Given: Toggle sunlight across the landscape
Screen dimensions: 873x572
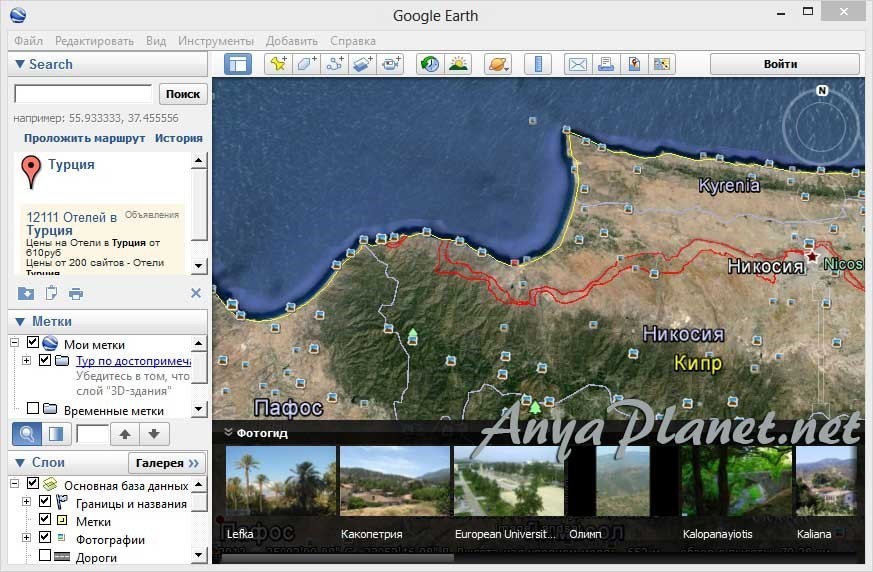Looking at the screenshot, I should click(458, 64).
